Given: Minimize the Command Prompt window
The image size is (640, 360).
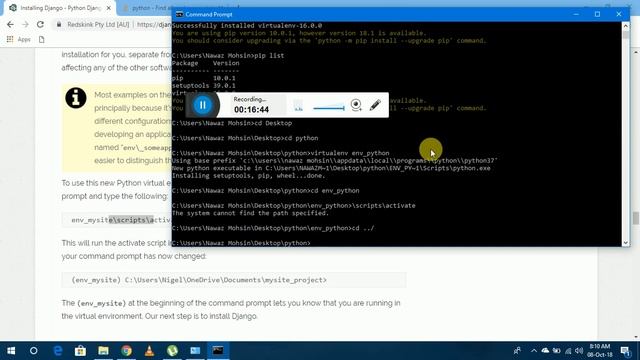Looking at the screenshot, I should tap(576, 14).
